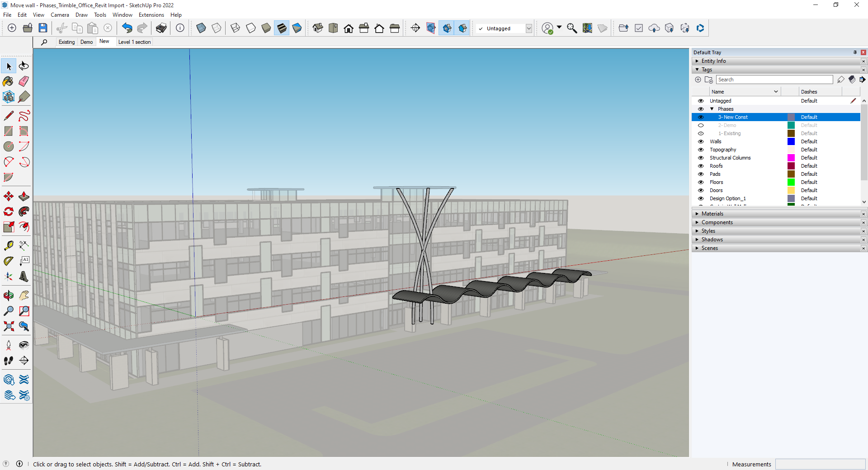The width and height of the screenshot is (868, 470).
Task: Choose the Tape Measure tool
Action: coord(8,245)
